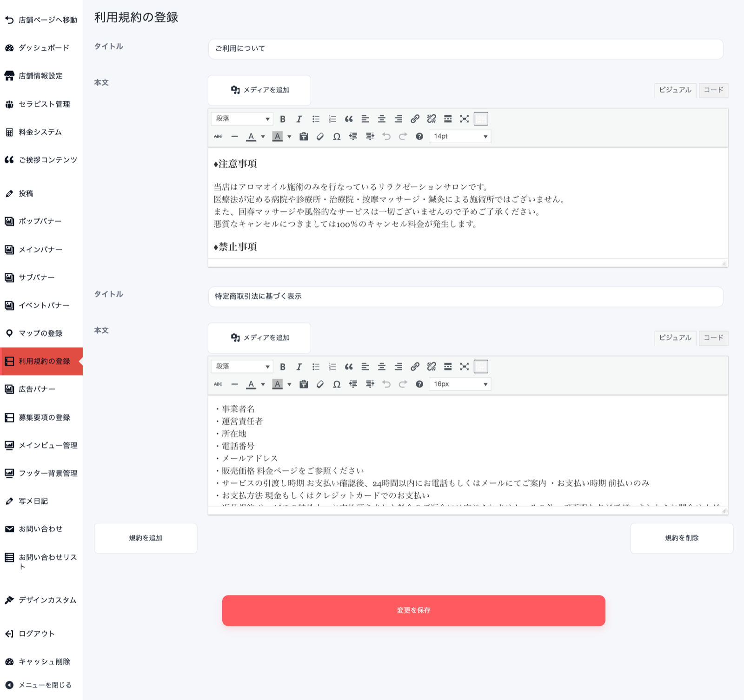744x700 pixels.
Task: Open special characters in the second editor
Action: [x=337, y=384]
